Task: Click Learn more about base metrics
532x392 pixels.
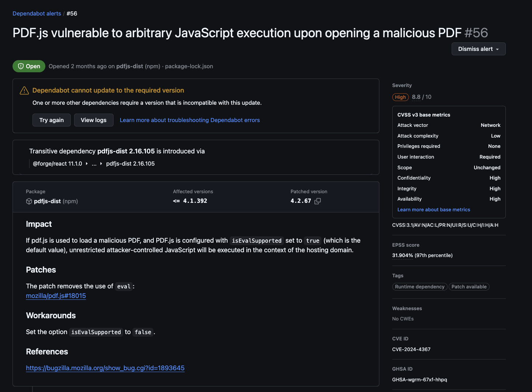Action: 434,209
